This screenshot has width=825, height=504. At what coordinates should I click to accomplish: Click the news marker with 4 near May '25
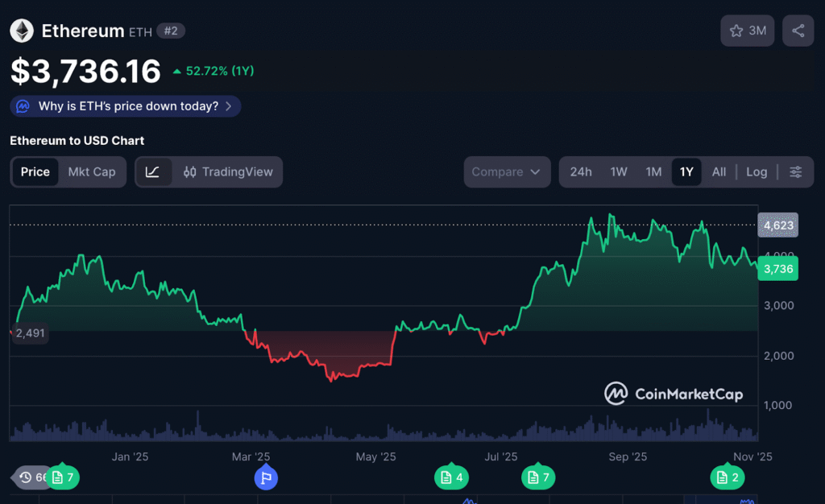[451, 477]
